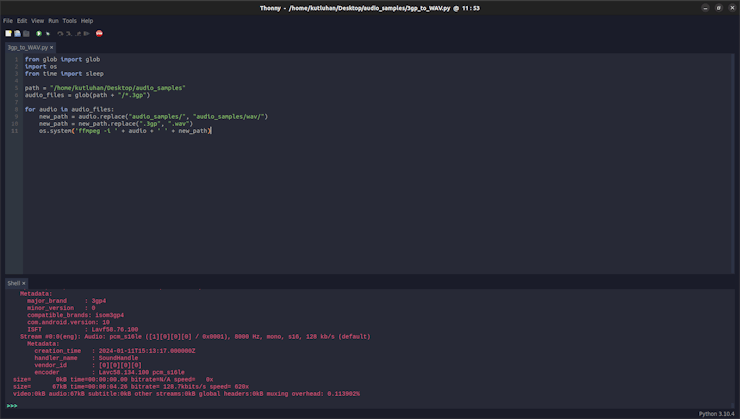
Task: Click 'major_brand : 3gp4' shell output
Action: (67, 301)
